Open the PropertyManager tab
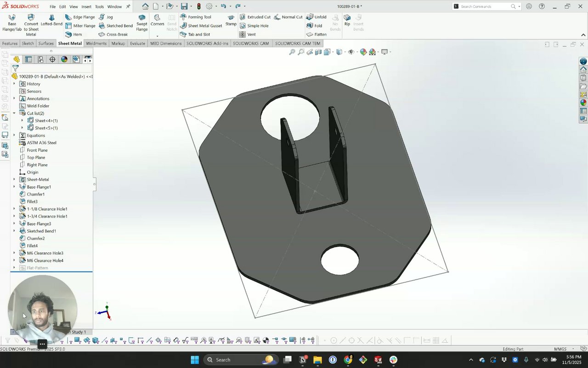 pyautogui.click(x=28, y=59)
